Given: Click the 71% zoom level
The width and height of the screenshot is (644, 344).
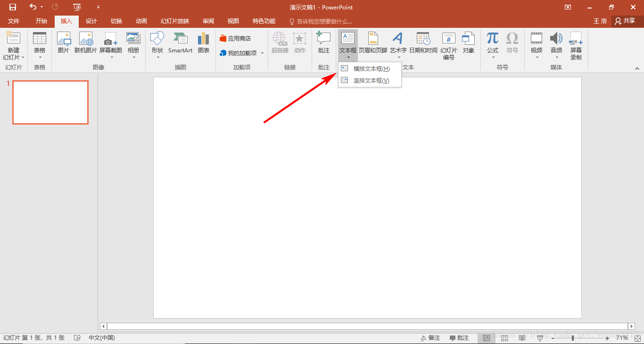Looking at the screenshot, I should click(x=622, y=338).
